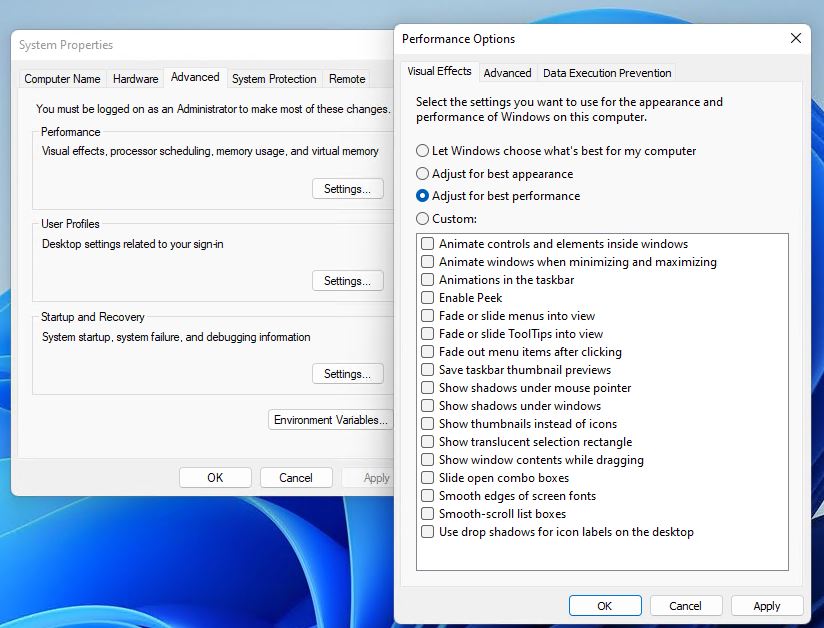This screenshot has width=824, height=628.
Task: Switch to Advanced tab in Performance Options
Action: tap(507, 73)
